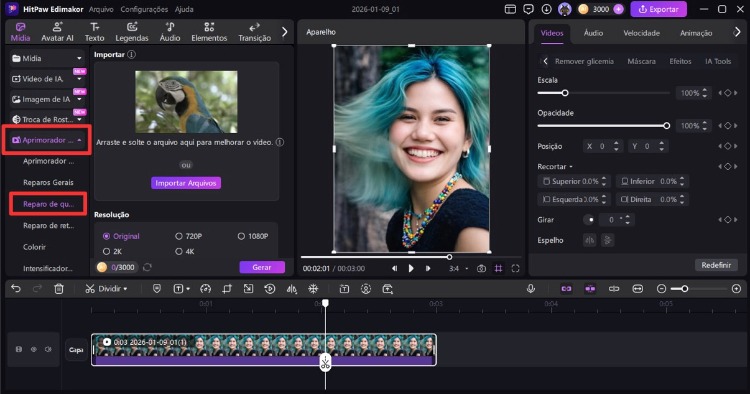The image size is (750, 394).
Task: Add more credits with the purple plus
Action: [x=618, y=9]
